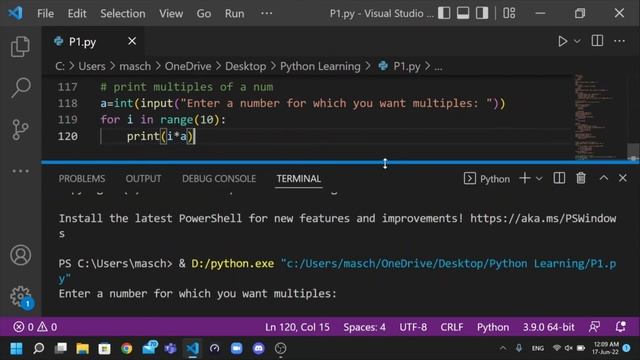640x360 pixels.
Task: Open the Explorer view in activity bar
Action: click(20, 46)
